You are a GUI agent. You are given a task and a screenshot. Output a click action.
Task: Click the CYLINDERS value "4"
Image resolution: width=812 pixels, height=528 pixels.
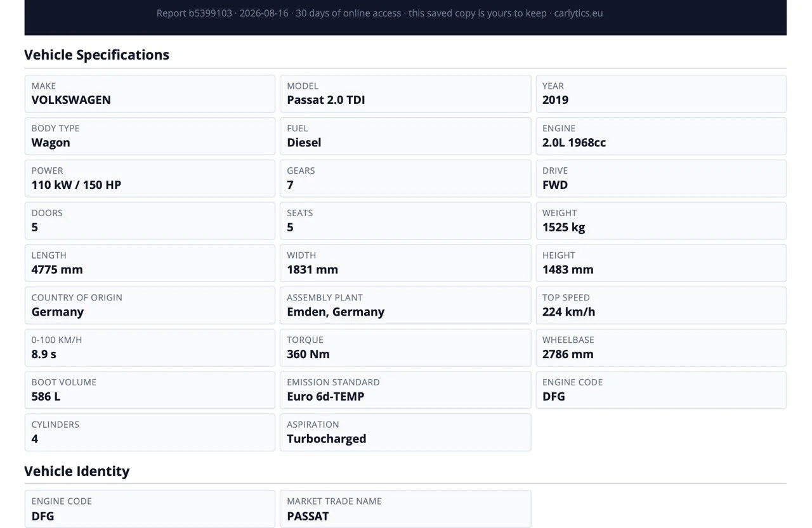click(35, 439)
